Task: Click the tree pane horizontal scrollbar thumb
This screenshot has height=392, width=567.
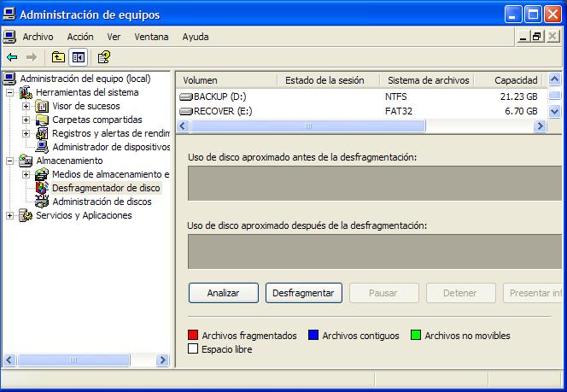Action: click(x=73, y=360)
